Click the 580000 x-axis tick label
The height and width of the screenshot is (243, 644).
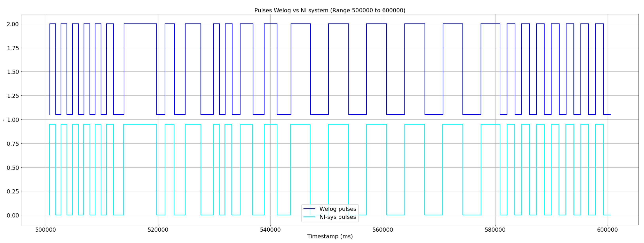coord(495,230)
